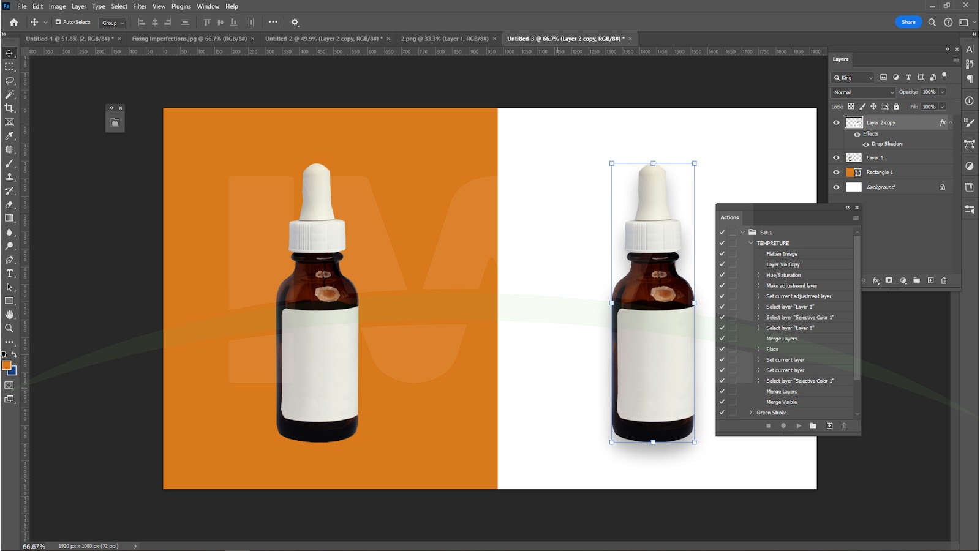The height and width of the screenshot is (551, 980).
Task: Click the Home icon in options bar
Action: click(x=13, y=22)
